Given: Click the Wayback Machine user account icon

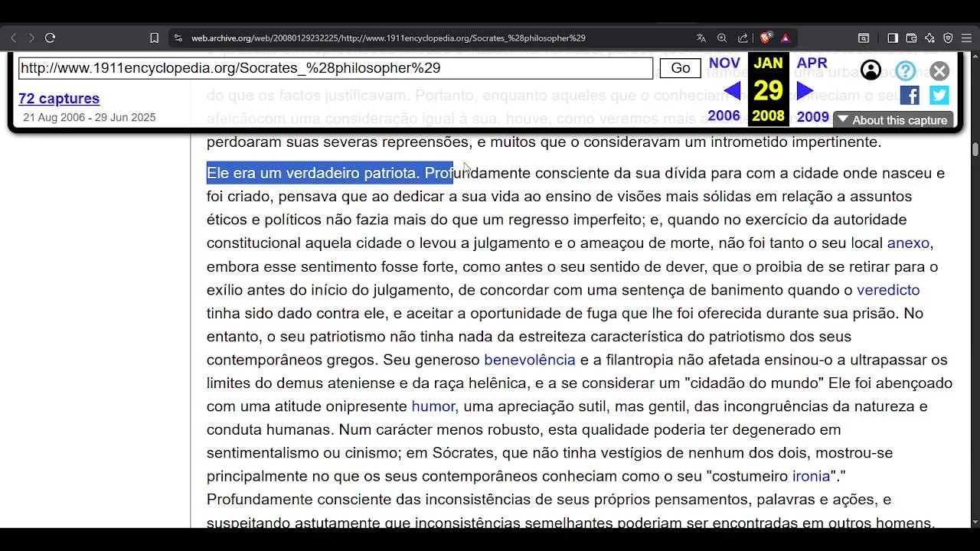Looking at the screenshot, I should pyautogui.click(x=871, y=70).
